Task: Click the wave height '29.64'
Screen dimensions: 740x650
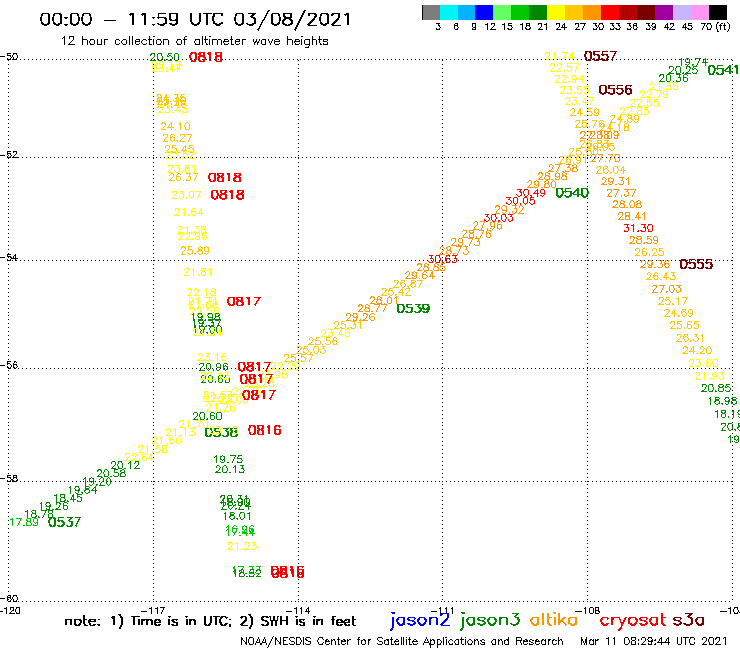Action: pos(419,275)
